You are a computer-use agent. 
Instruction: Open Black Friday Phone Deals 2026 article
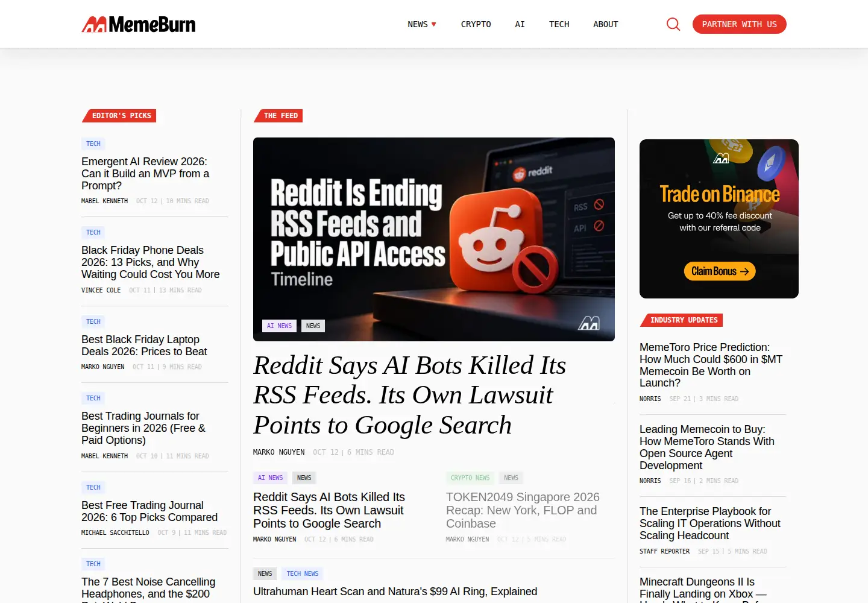tap(151, 262)
